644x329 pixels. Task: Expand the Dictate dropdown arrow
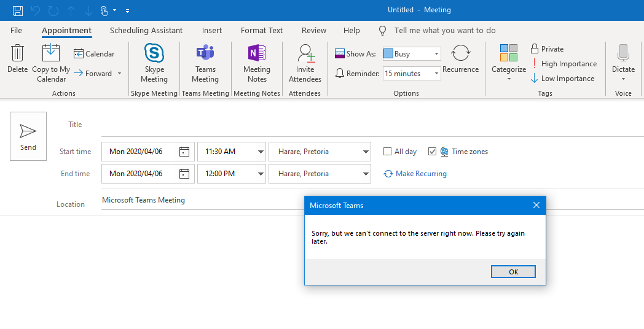point(624,79)
